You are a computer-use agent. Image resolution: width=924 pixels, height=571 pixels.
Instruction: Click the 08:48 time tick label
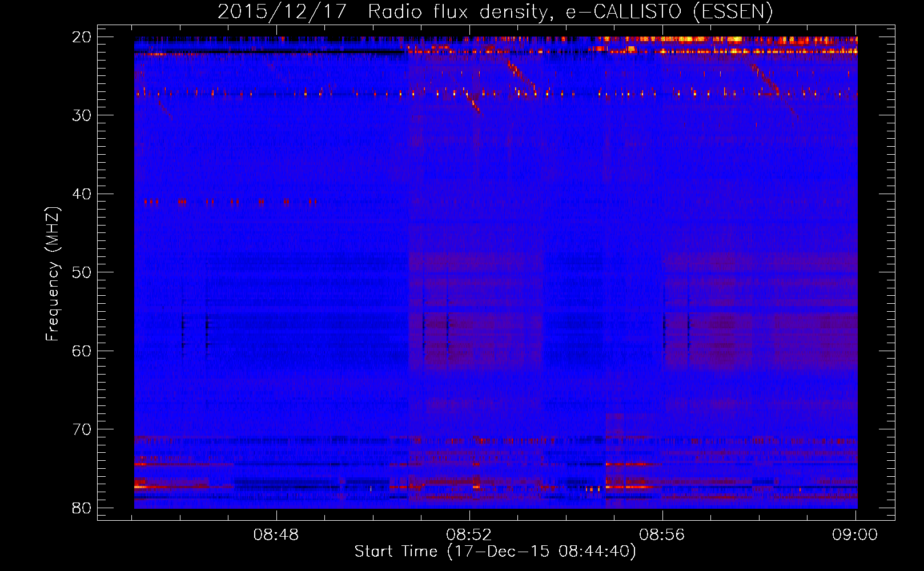pos(276,535)
